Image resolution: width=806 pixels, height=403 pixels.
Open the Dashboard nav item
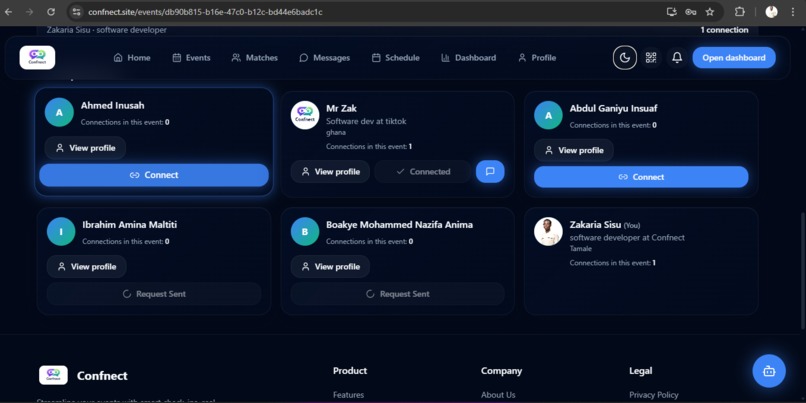point(468,58)
